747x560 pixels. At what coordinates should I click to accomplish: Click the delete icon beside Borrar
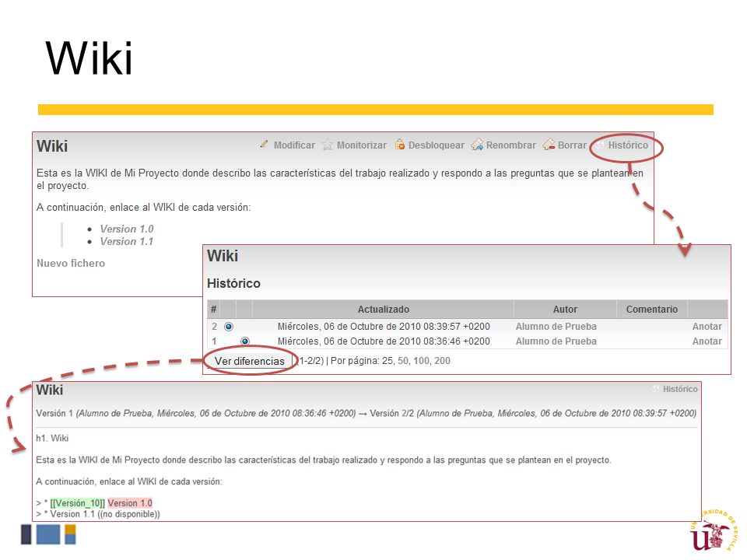click(x=549, y=145)
